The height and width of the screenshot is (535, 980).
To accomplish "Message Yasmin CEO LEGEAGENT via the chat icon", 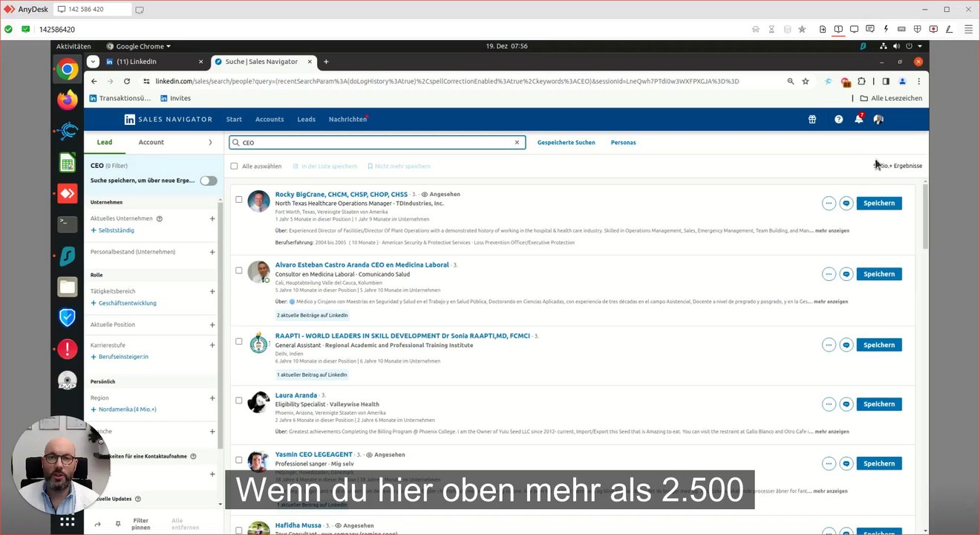I will point(846,464).
